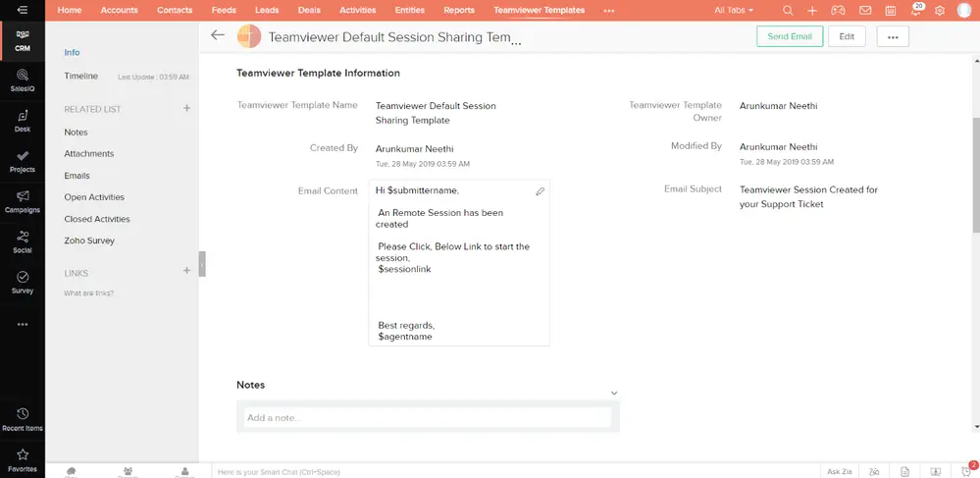980x478 pixels.
Task: Click the Add a note input field
Action: [x=428, y=417]
